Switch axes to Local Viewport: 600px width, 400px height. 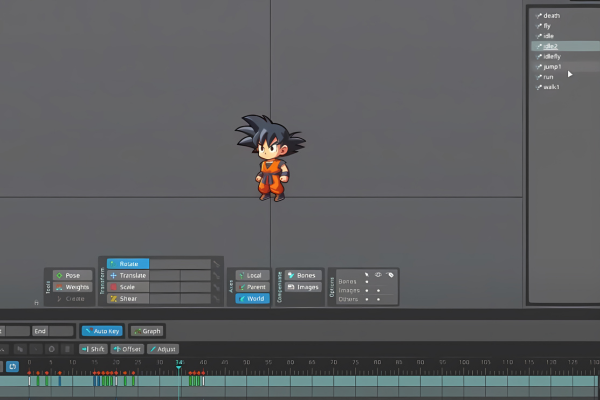[253, 275]
